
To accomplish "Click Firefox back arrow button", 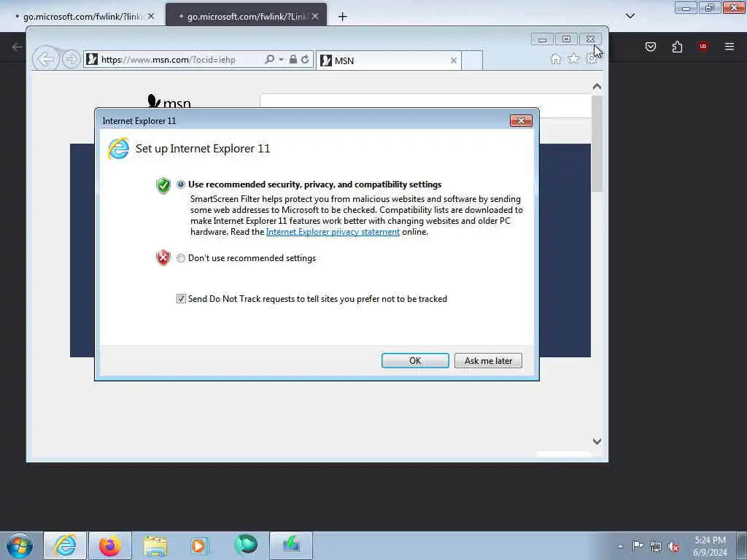I will (x=18, y=47).
